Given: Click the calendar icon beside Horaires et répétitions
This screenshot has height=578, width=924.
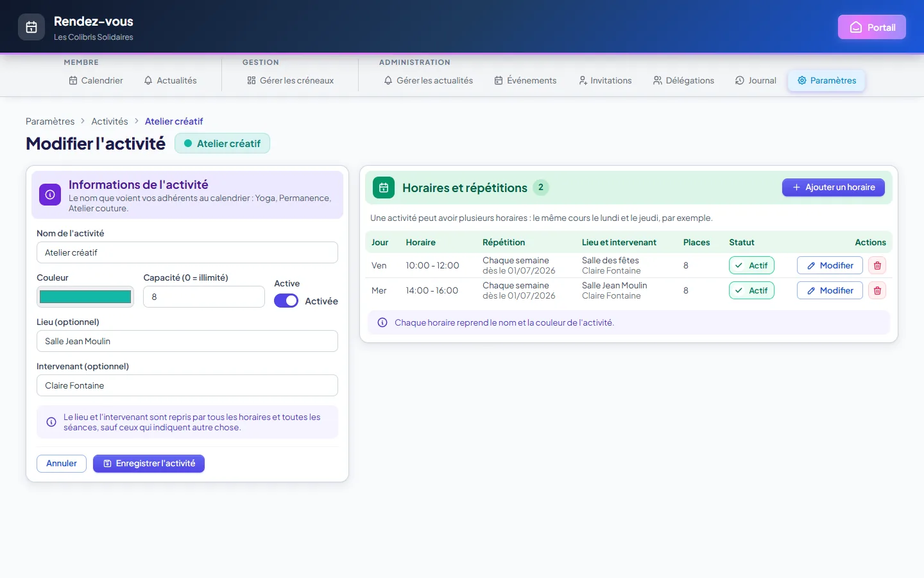Looking at the screenshot, I should tap(384, 188).
